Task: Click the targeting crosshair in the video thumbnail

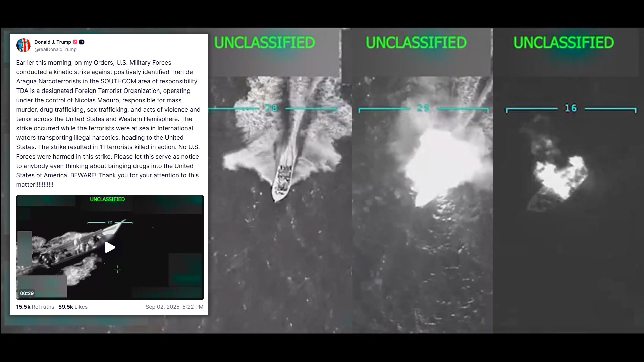Action: [x=118, y=269]
